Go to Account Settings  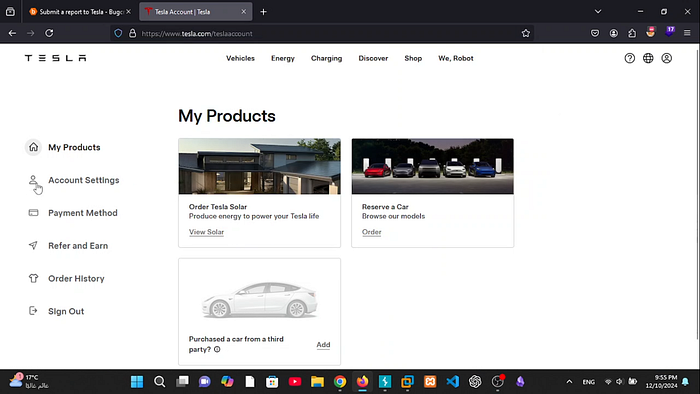pos(83,180)
